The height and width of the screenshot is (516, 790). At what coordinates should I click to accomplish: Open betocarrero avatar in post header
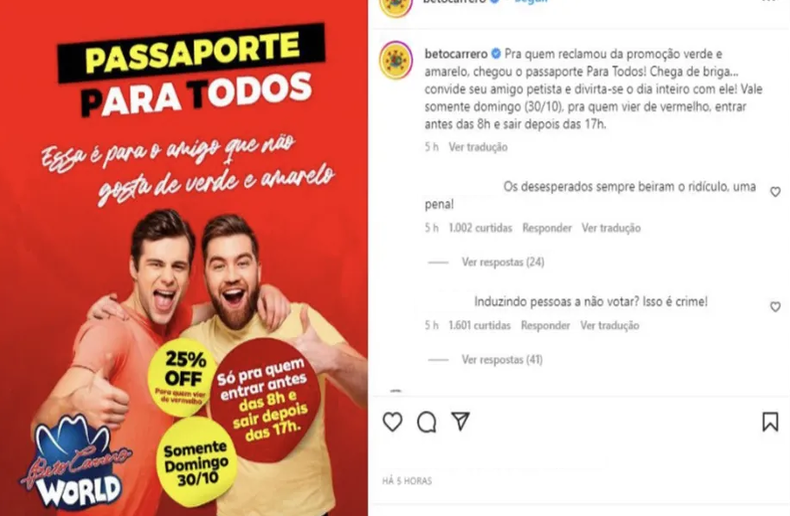[x=396, y=6]
